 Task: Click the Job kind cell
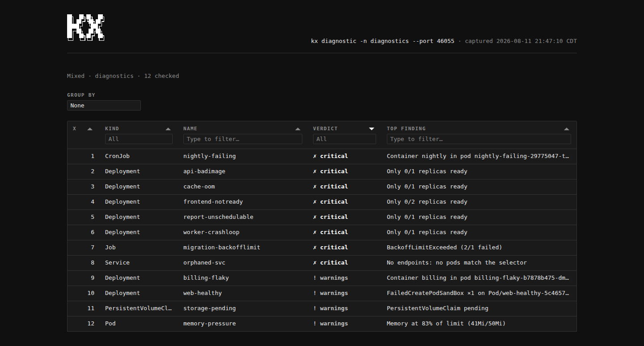(x=110, y=248)
